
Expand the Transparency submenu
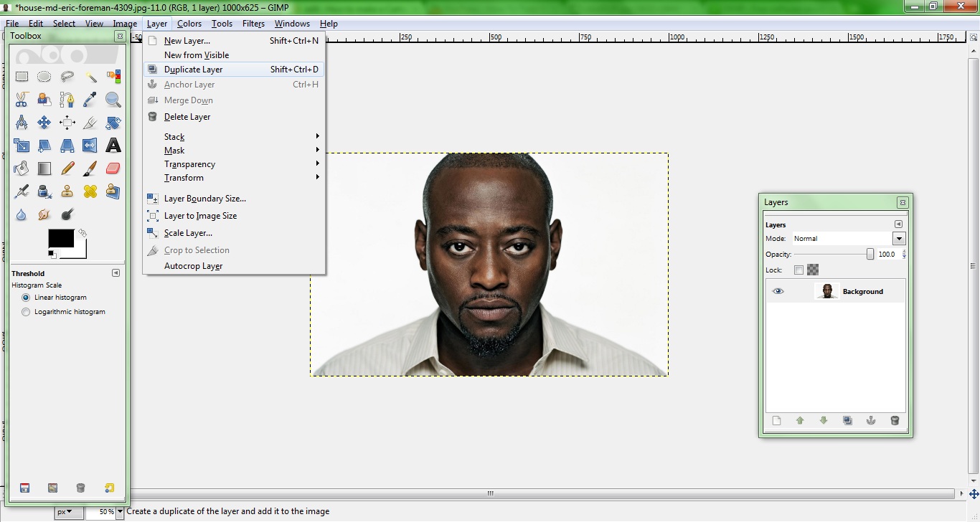234,164
